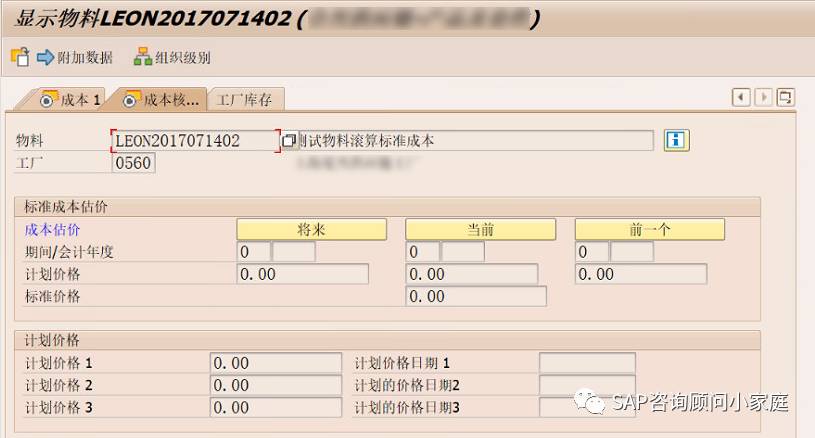Click the 前一个 previous cost estimate button
This screenshot has width=815, height=438.
[650, 230]
